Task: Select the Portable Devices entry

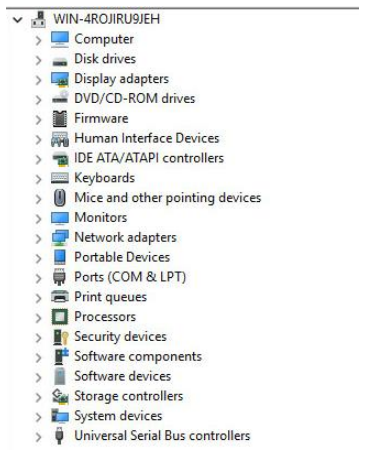Action: 122,257
